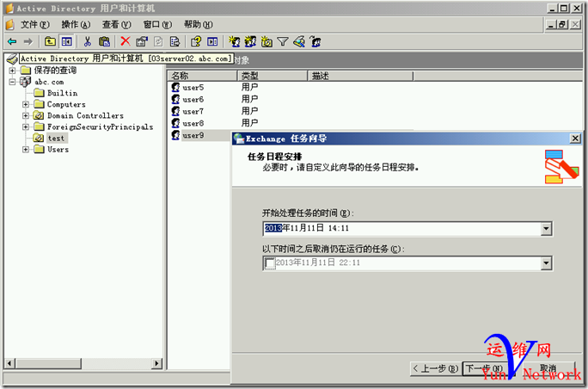Click the Active Directory root tree node
588x389 pixels.
pyautogui.click(x=126, y=59)
